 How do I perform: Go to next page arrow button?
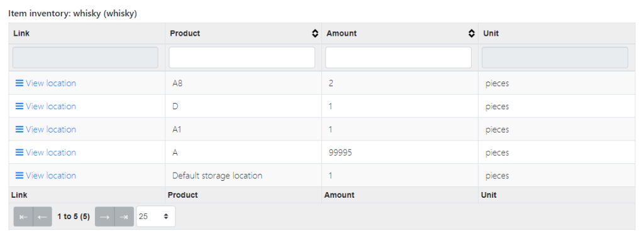[104, 217]
